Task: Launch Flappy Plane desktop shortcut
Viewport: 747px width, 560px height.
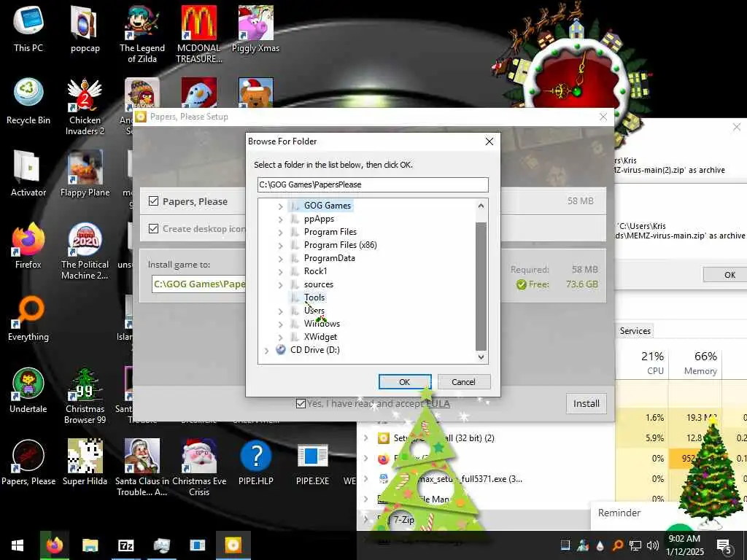Action: tap(85, 173)
